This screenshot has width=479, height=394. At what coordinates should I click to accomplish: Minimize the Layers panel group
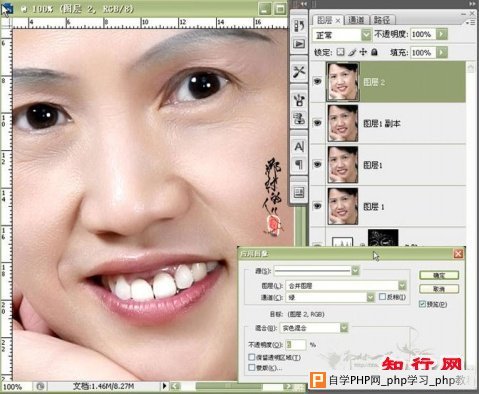pyautogui.click(x=464, y=14)
